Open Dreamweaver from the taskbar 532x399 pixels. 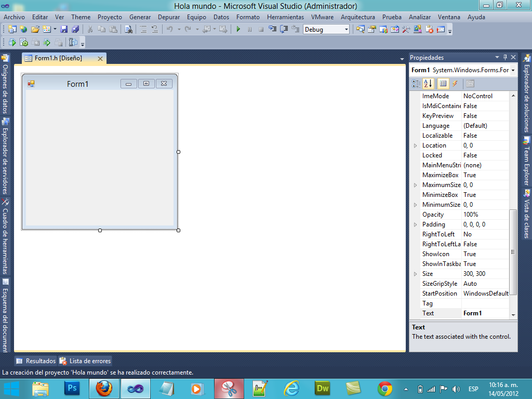322,389
